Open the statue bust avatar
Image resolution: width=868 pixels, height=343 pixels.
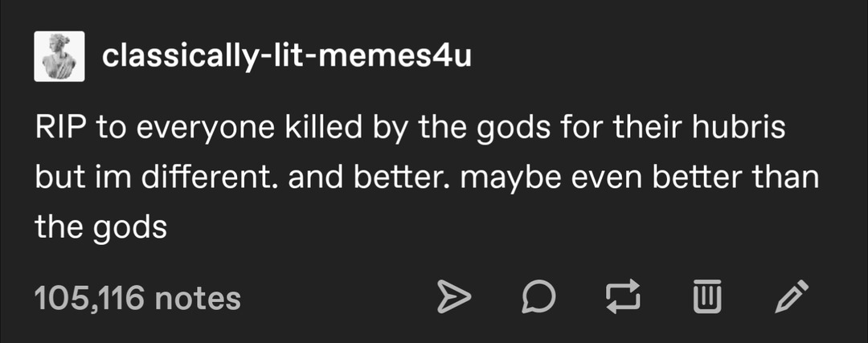pos(59,56)
